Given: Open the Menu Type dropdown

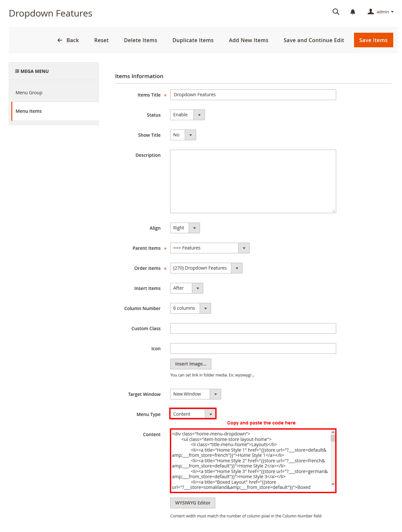Looking at the screenshot, I should pyautogui.click(x=193, y=414).
